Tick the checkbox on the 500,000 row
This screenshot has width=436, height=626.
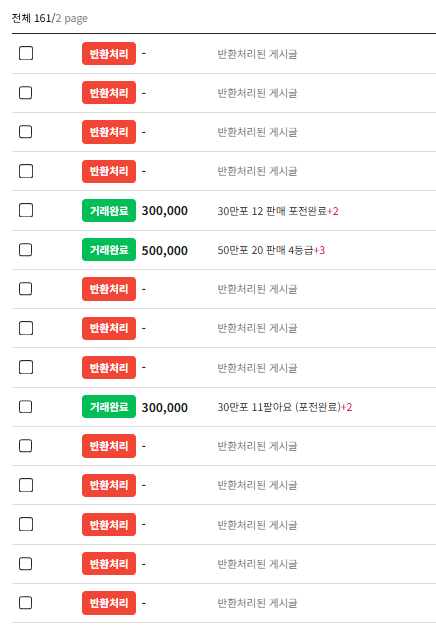(26, 250)
